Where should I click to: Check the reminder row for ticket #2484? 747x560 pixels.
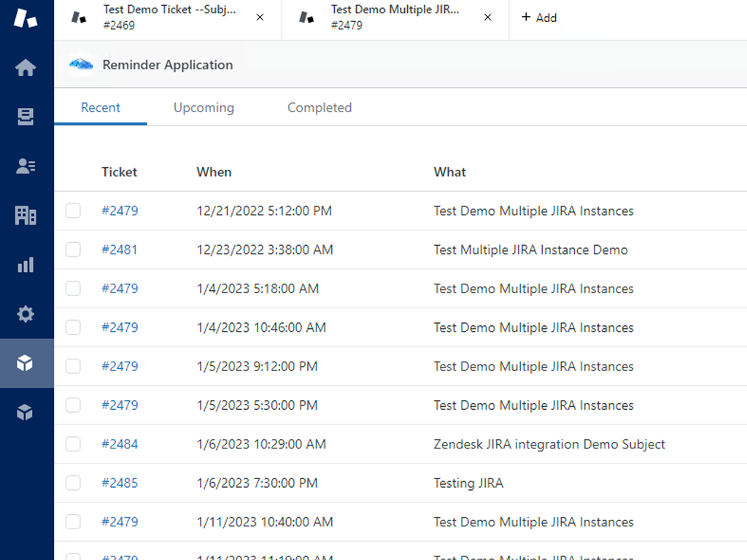tap(73, 443)
